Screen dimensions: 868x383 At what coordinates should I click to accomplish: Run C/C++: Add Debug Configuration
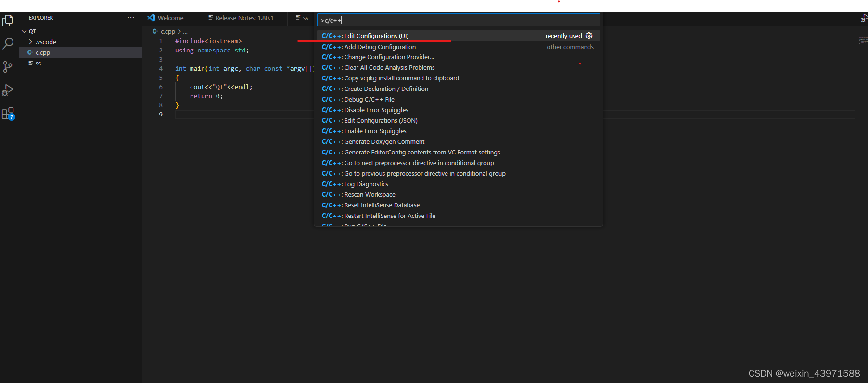pos(459,47)
